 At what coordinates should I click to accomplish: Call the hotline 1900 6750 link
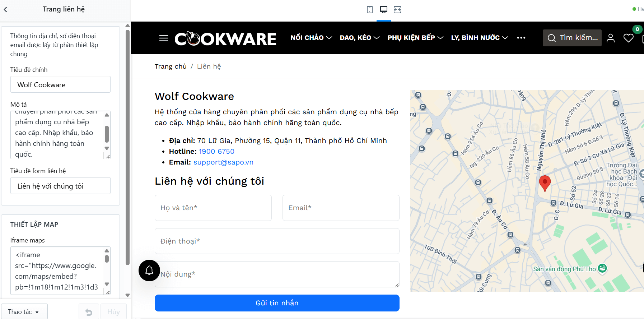coord(216,152)
